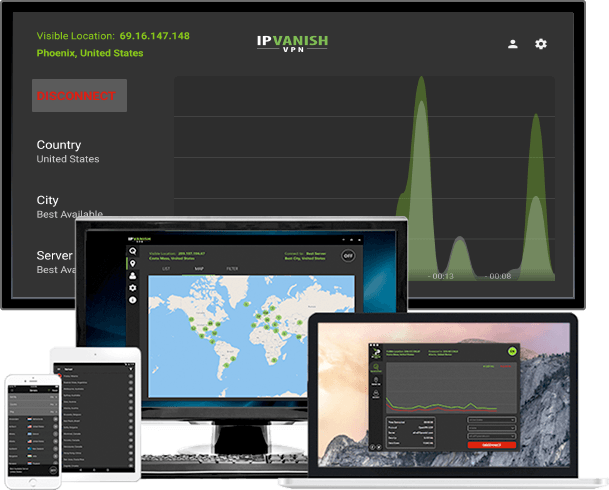Image resolution: width=609 pixels, height=490 pixels.
Task: Select the account icon in laptop sidebar
Action: point(376,394)
